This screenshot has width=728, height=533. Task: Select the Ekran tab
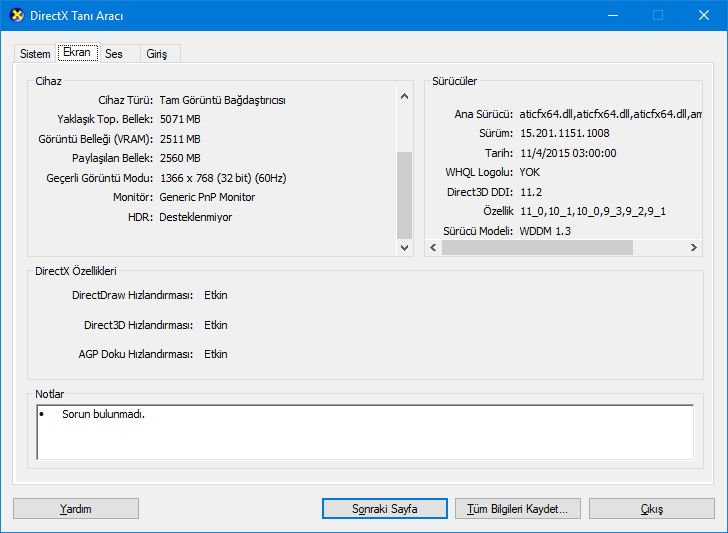coord(77,52)
